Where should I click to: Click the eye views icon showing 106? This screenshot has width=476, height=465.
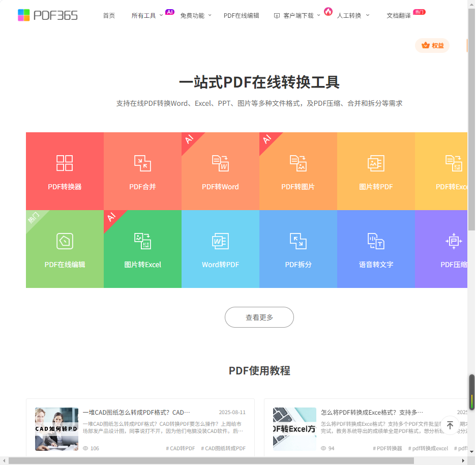point(85,448)
